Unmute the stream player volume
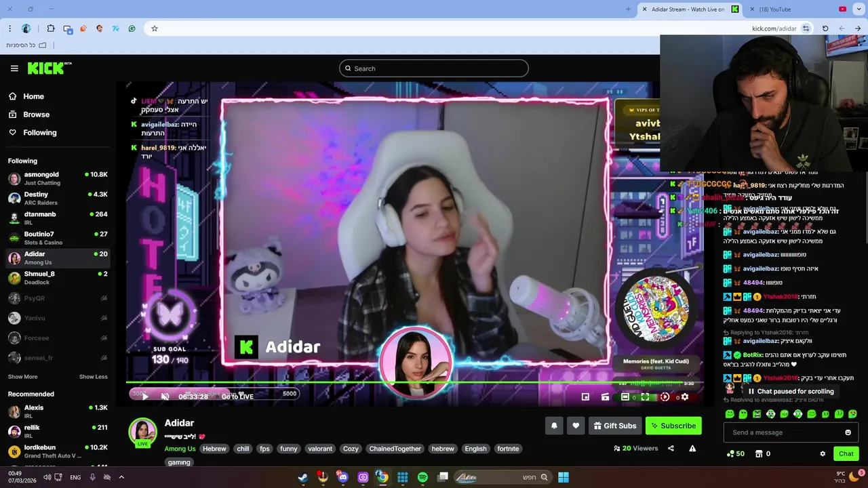Viewport: 868px width, 488px height. tap(165, 396)
